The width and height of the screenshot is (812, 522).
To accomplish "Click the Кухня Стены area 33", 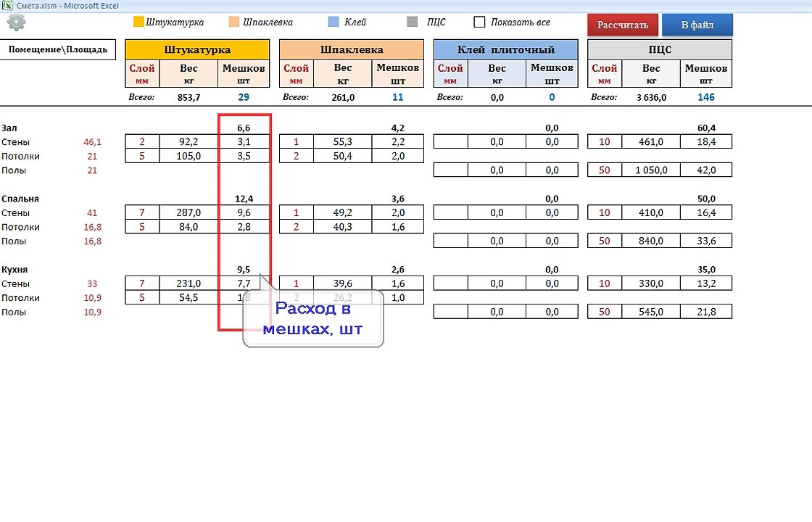I will click(92, 283).
